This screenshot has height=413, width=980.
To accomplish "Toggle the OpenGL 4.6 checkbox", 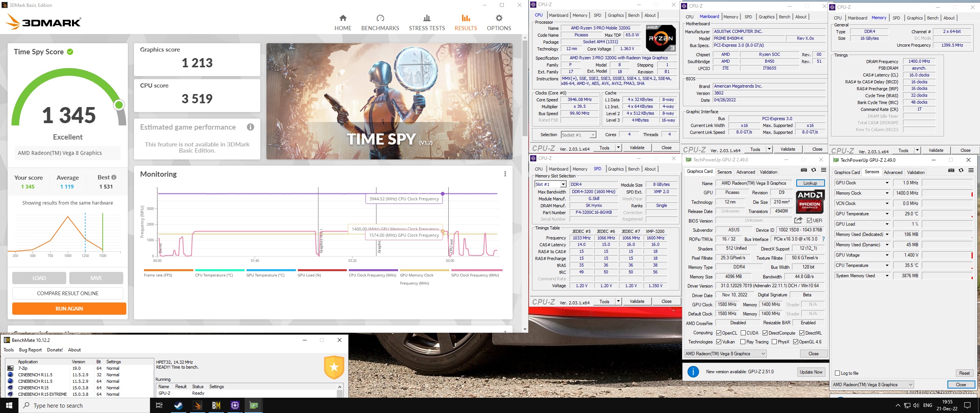I will click(795, 342).
